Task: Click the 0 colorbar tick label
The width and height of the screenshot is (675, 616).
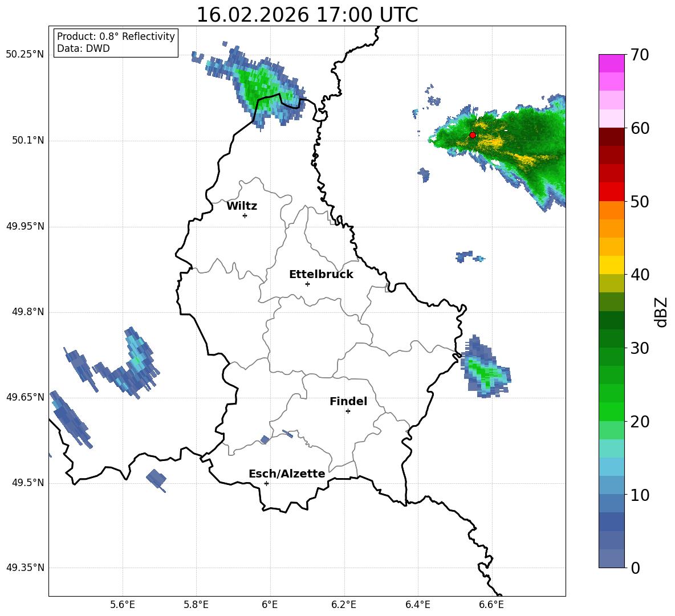Action: 635,568
